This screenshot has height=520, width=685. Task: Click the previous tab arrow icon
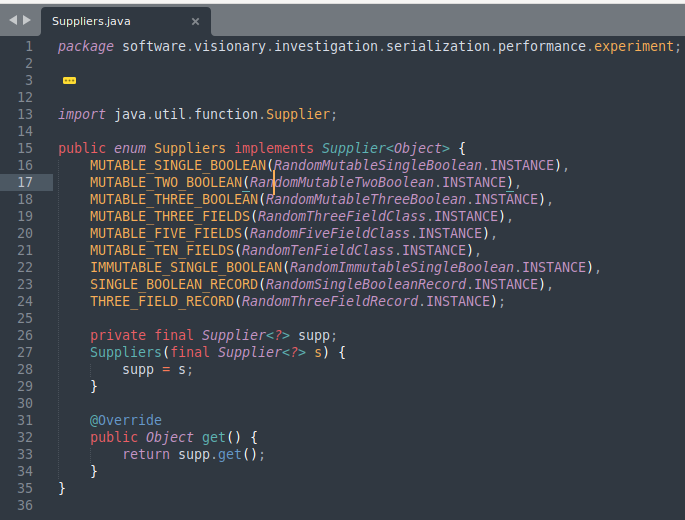[x=13, y=20]
